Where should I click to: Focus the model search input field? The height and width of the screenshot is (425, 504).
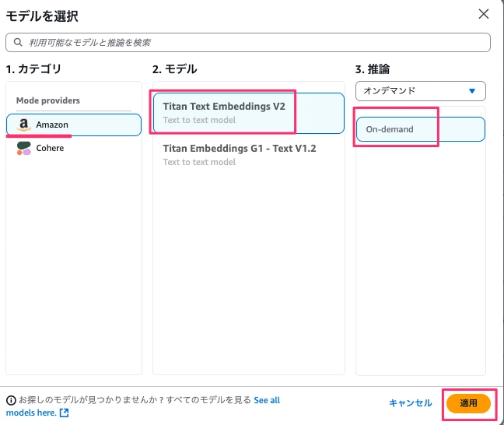click(x=248, y=42)
